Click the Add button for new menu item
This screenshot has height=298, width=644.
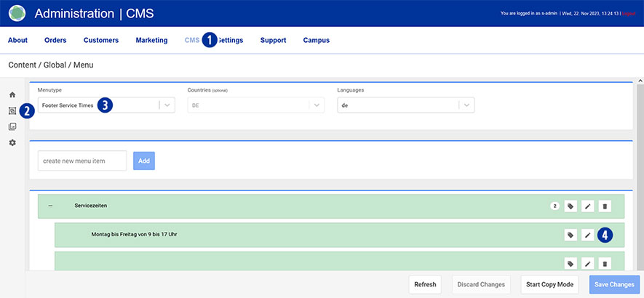click(x=144, y=161)
